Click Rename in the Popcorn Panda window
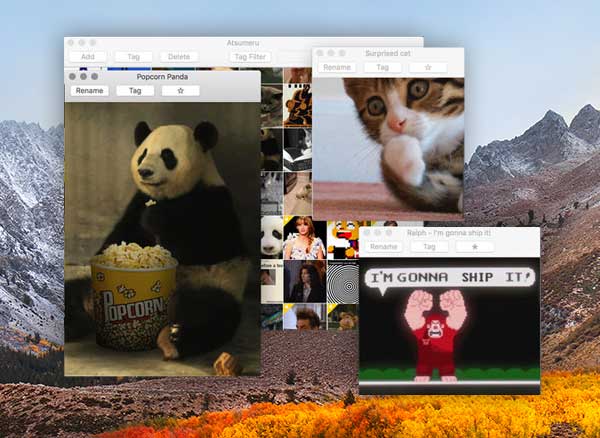The width and height of the screenshot is (600, 438). pyautogui.click(x=90, y=91)
